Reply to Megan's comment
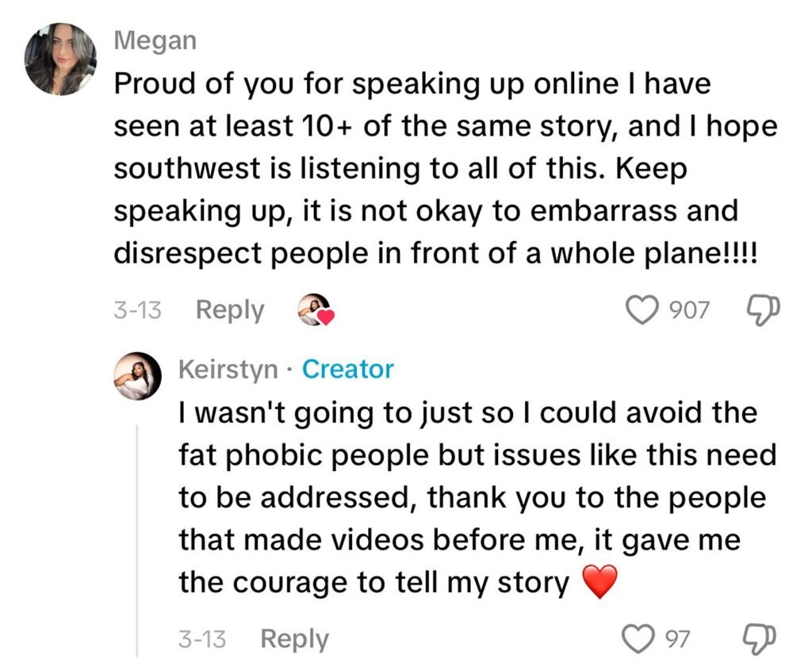 [x=229, y=310]
